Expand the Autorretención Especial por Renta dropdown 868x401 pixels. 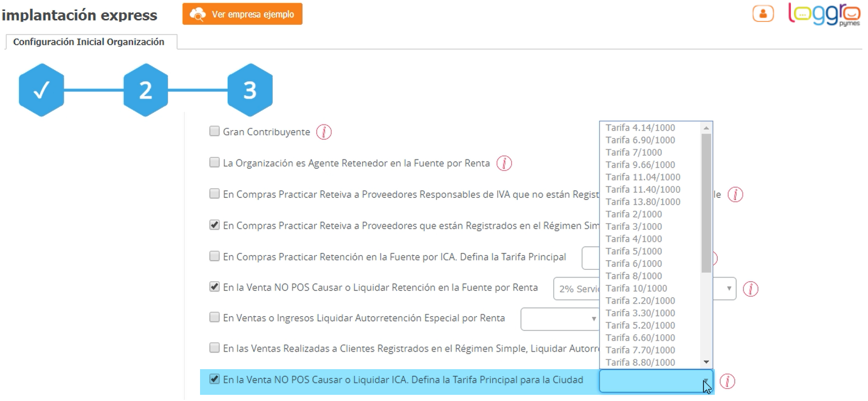click(x=559, y=319)
